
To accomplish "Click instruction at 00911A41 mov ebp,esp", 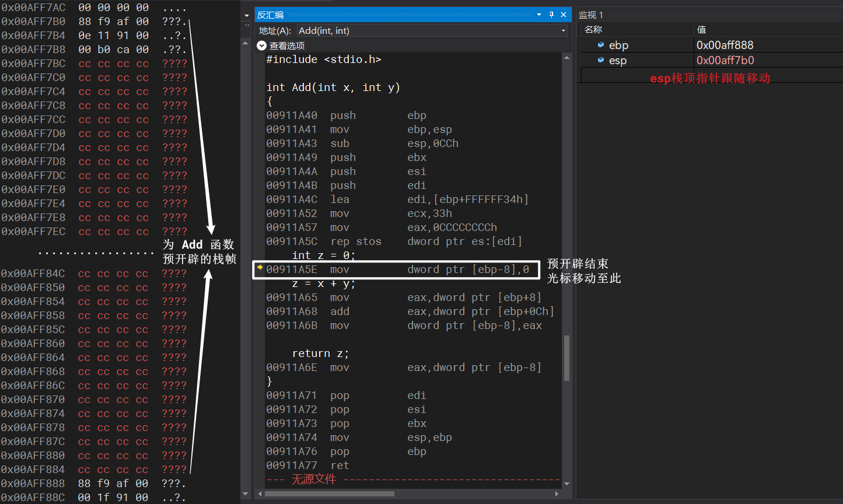I will (x=359, y=129).
